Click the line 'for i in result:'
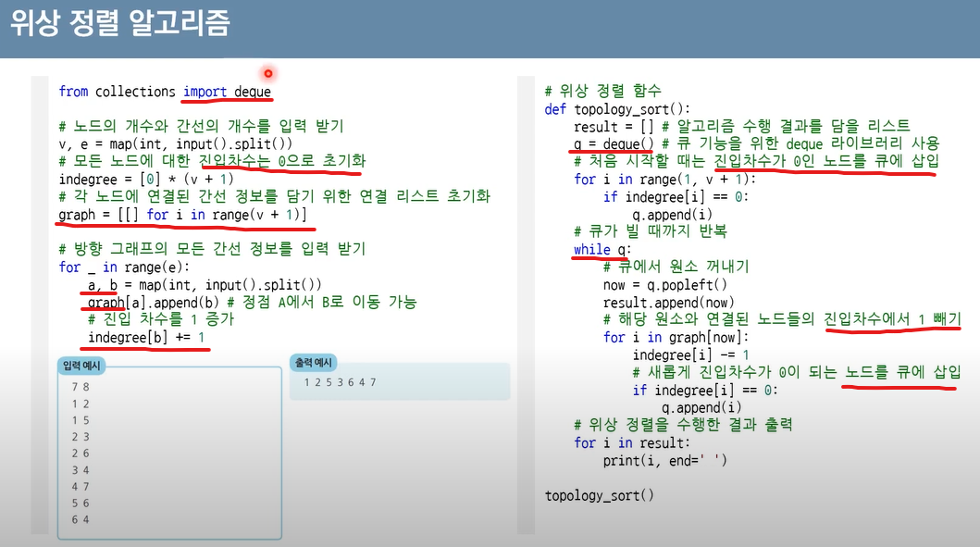980x547 pixels. pyautogui.click(x=632, y=443)
